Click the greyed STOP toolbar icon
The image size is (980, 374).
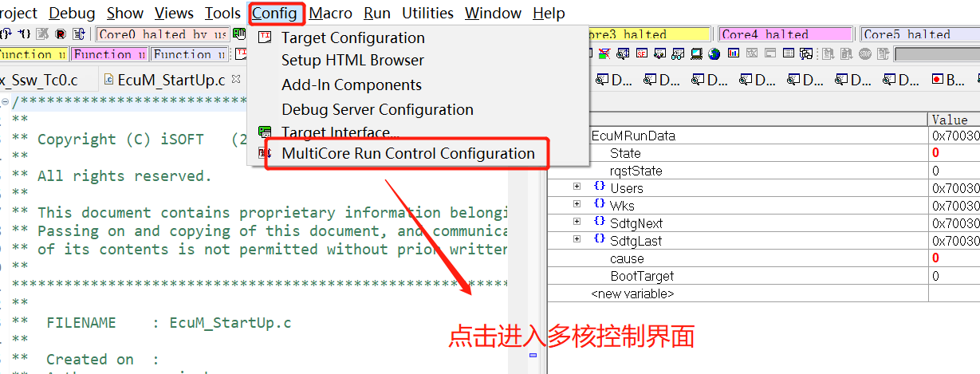point(865,53)
